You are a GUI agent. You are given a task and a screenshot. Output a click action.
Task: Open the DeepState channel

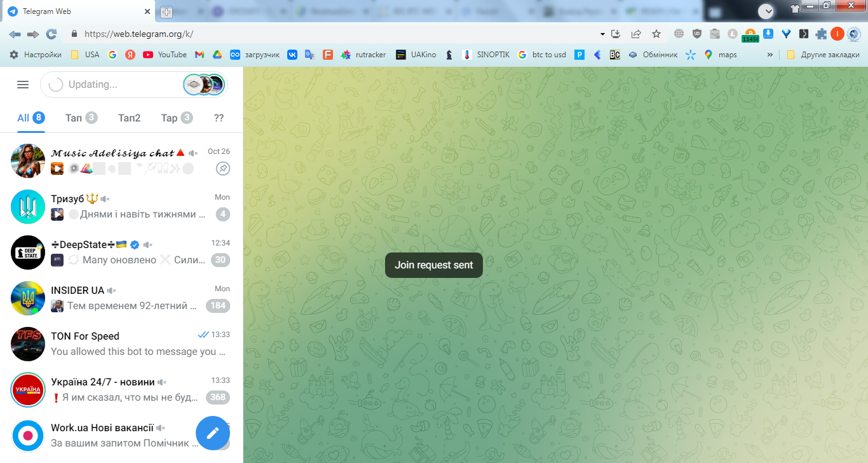click(x=121, y=252)
